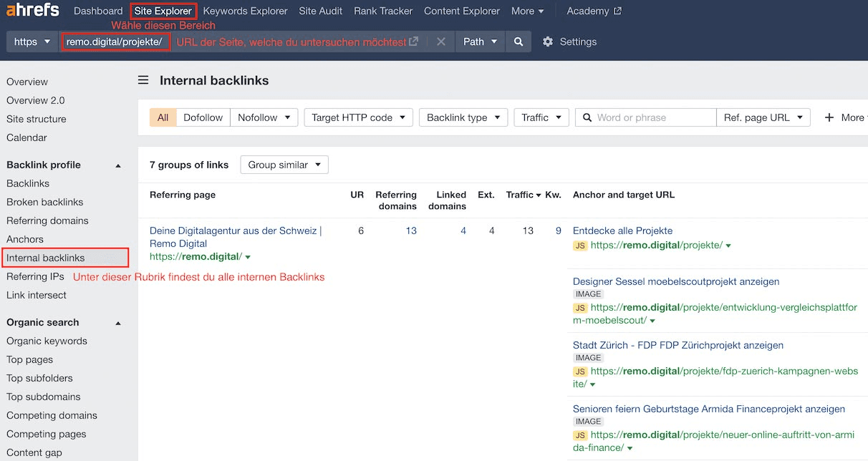This screenshot has width=868, height=461.
Task: Open the Academy external link
Action: [594, 11]
